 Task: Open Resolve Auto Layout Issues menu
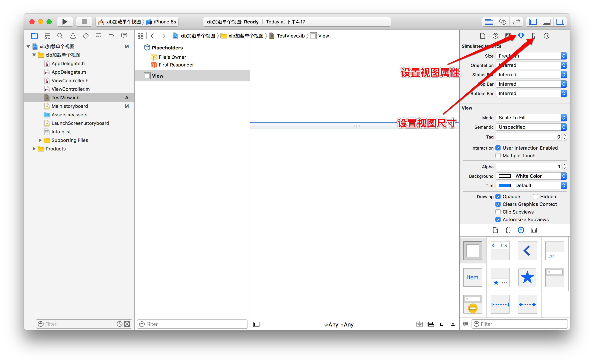click(x=453, y=324)
